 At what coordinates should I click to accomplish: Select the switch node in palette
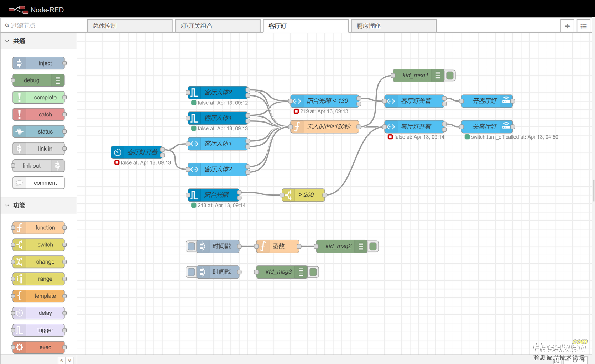pos(38,245)
